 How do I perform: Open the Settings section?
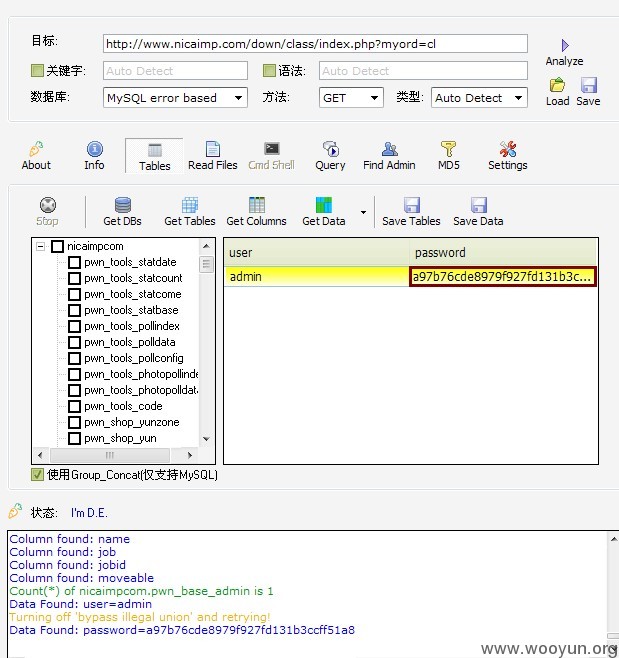click(507, 156)
